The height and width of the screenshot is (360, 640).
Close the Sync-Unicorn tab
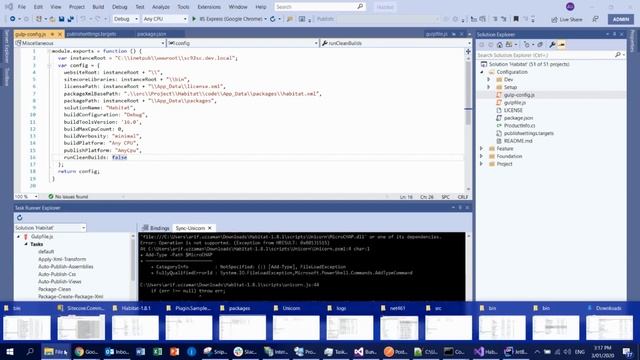(x=210, y=228)
